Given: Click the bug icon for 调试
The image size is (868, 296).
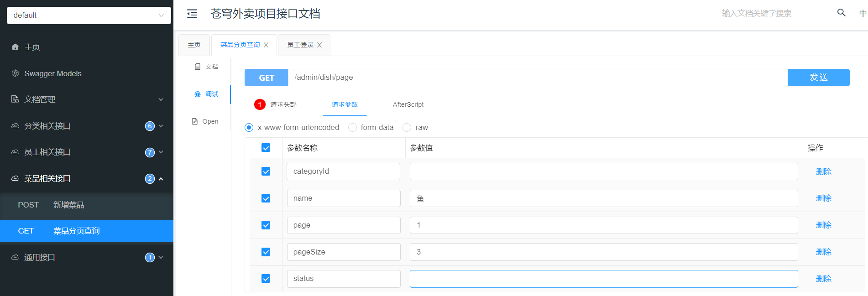Looking at the screenshot, I should pyautogui.click(x=198, y=94).
